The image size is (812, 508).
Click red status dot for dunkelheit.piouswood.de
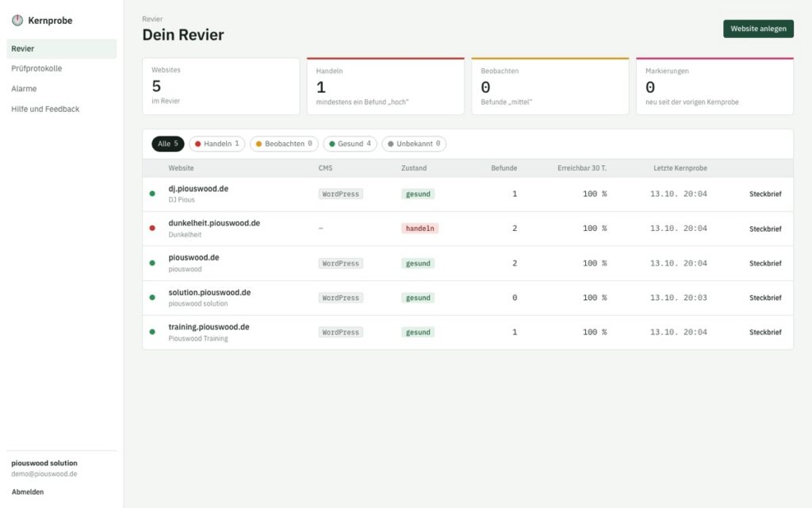(152, 228)
